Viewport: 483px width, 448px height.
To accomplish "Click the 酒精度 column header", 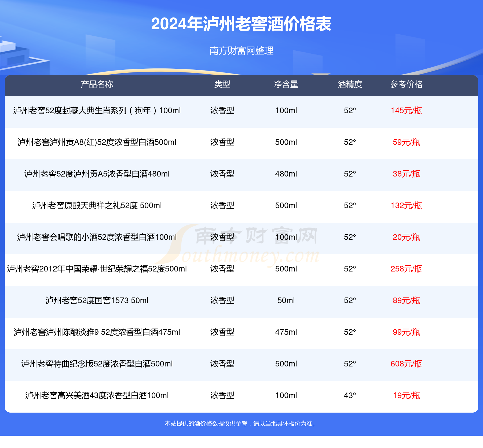I will [x=350, y=84].
